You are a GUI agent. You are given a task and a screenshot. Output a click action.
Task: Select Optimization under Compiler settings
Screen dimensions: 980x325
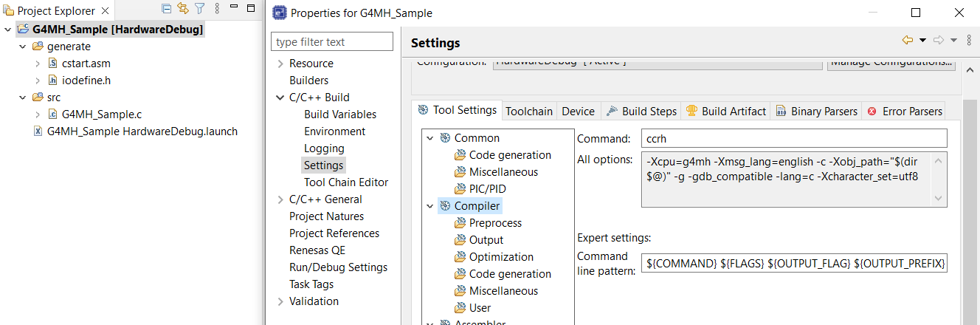click(x=501, y=257)
